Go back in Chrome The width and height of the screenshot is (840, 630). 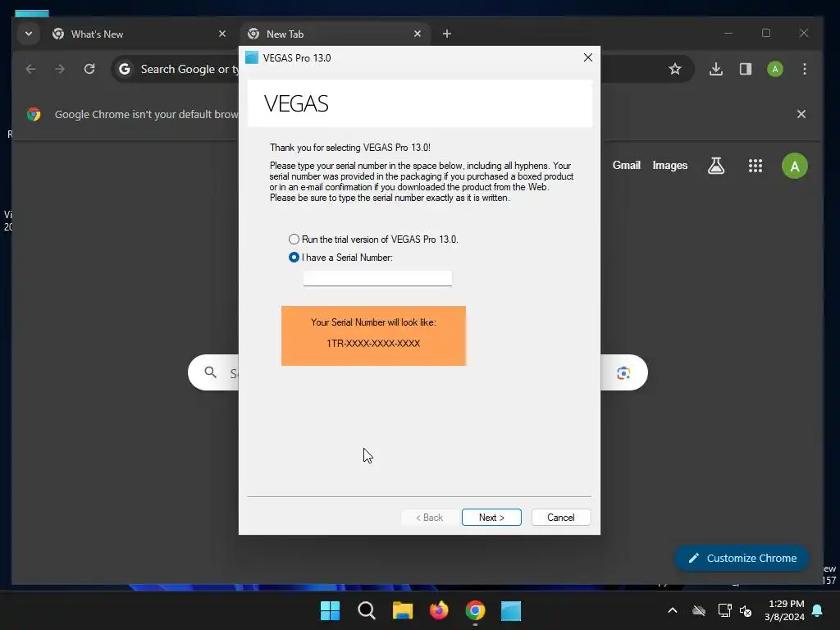pos(30,69)
